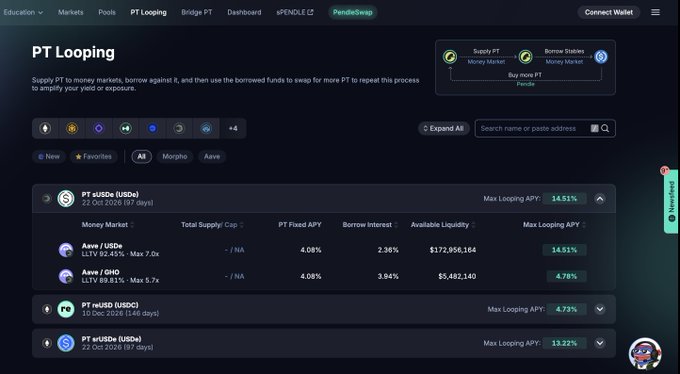Select the light blue chain icon
The height and width of the screenshot is (374, 680).
coord(206,128)
